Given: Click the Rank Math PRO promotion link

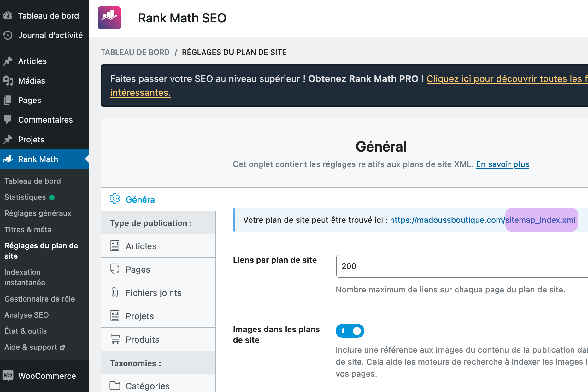Looking at the screenshot, I should [505, 79].
